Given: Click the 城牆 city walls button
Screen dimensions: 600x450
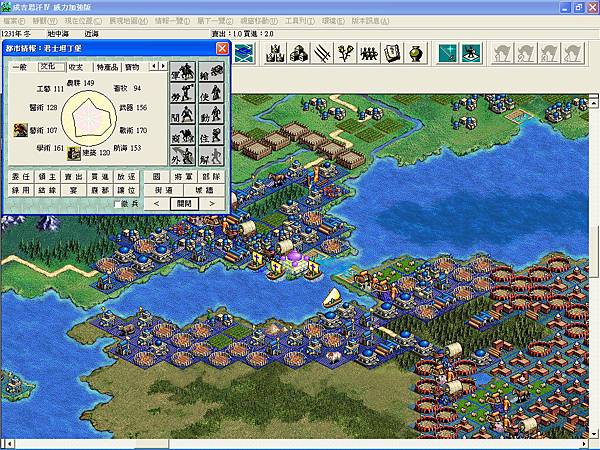Looking at the screenshot, I should [204, 190].
